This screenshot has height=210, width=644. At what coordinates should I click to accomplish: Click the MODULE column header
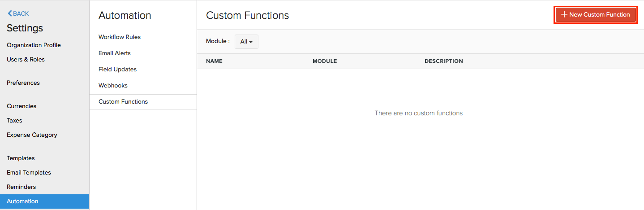click(325, 61)
